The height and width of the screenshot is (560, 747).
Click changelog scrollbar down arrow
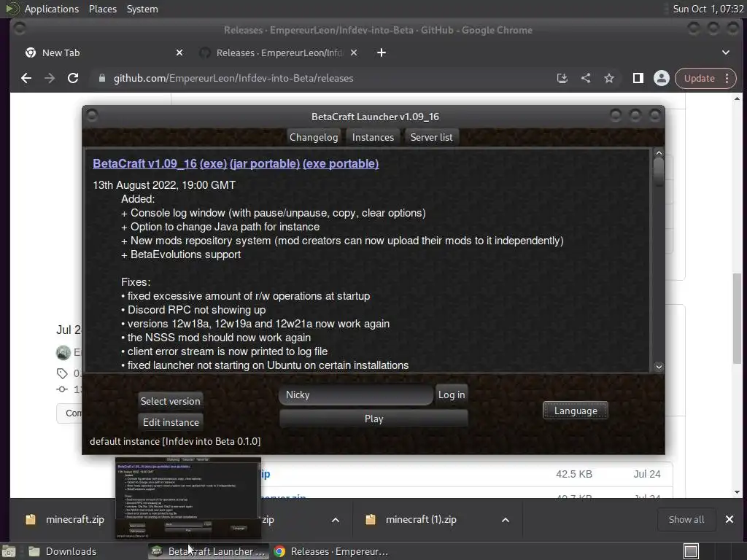(659, 367)
